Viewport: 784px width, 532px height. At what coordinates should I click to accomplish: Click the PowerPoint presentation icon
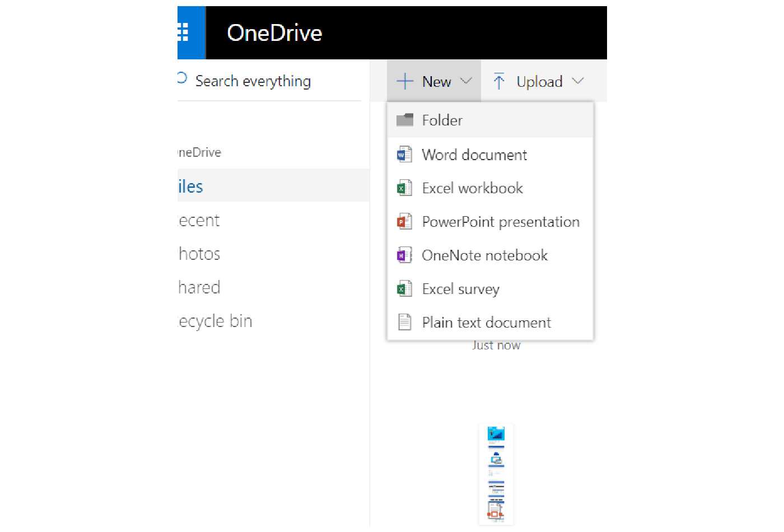pos(404,222)
